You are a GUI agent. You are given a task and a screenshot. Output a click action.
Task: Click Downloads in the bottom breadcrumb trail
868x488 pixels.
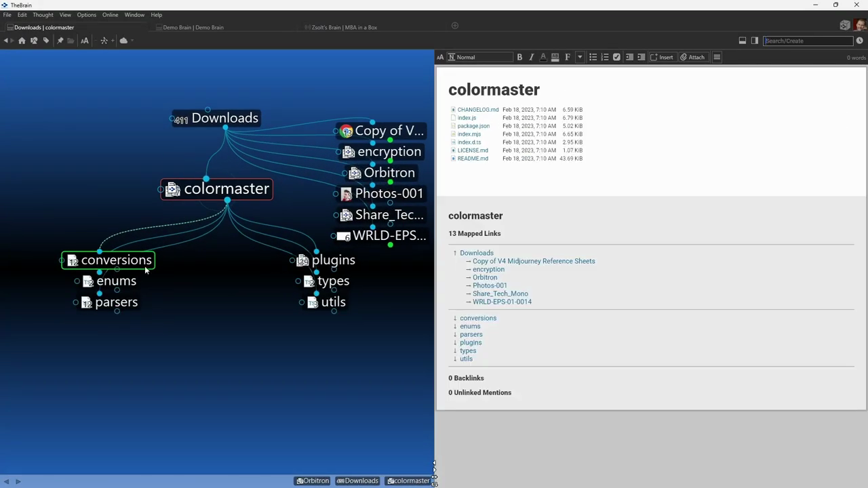pos(357,481)
